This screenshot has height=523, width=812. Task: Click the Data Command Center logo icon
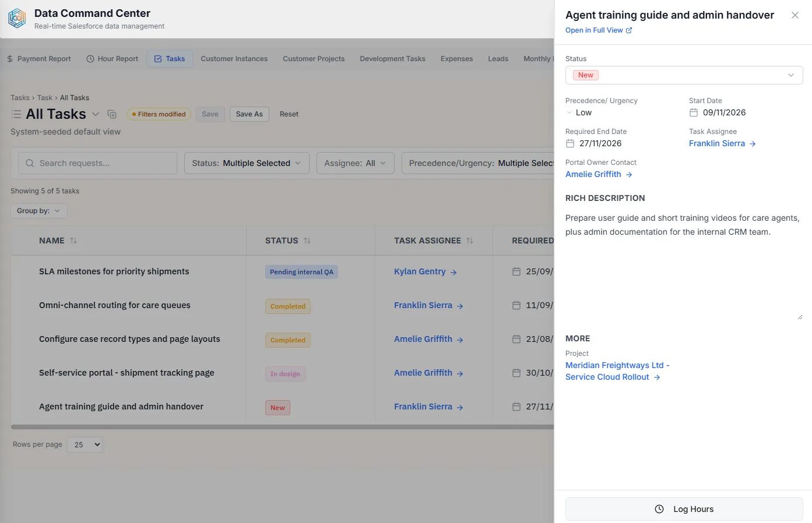tap(17, 19)
